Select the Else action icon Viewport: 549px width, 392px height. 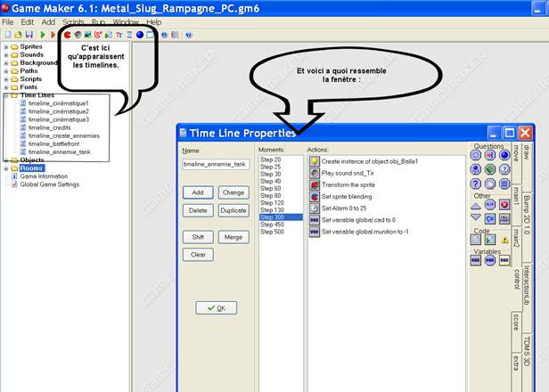pos(490,204)
